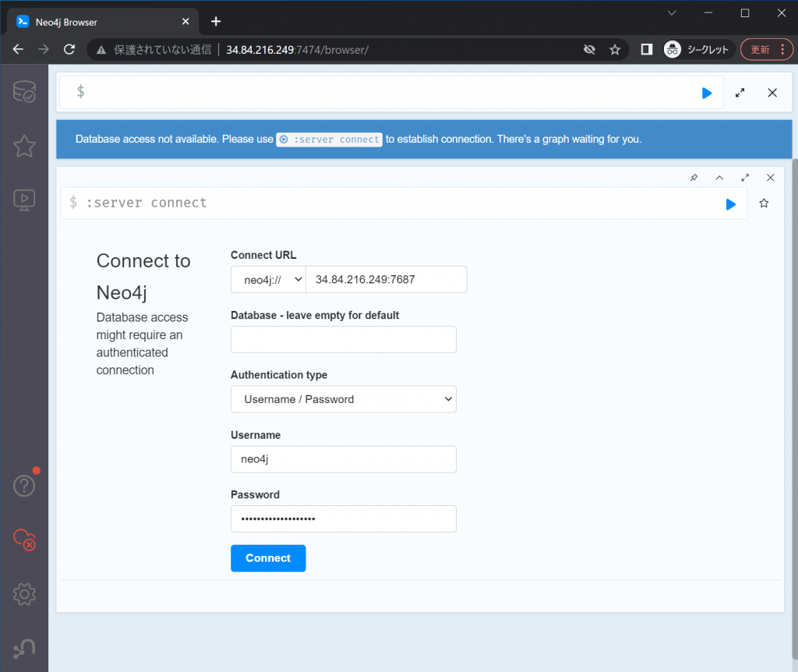Click the third-party cookies blocked eye icon

point(589,49)
